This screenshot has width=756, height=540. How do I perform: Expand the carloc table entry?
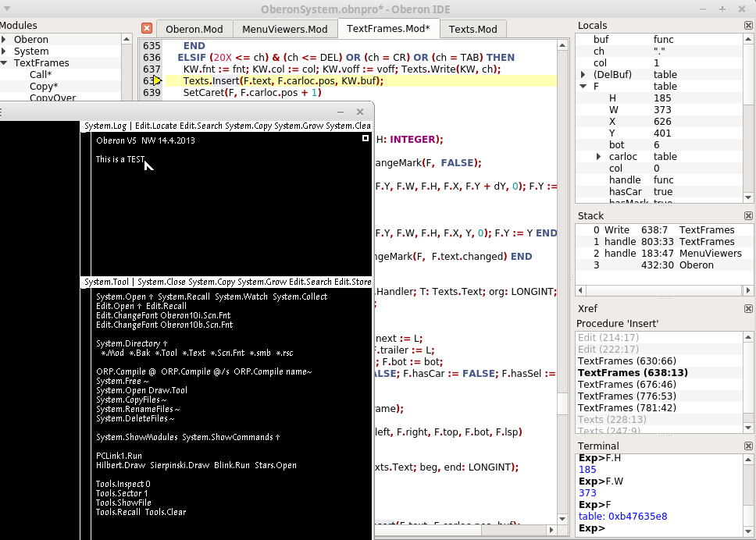pos(599,157)
